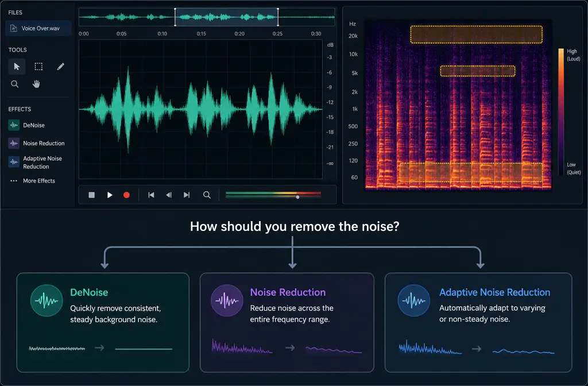
Task: Click the -12 dB scale label
Action: pyautogui.click(x=330, y=102)
